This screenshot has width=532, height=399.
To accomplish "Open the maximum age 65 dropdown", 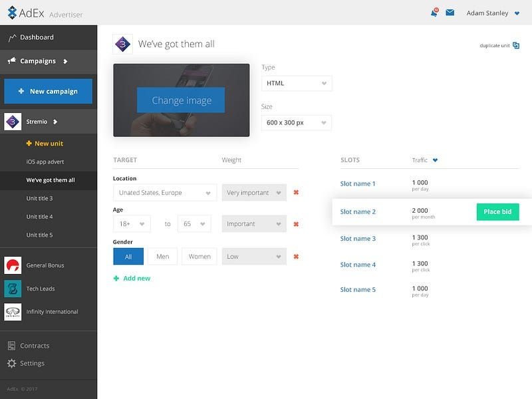I will coord(194,224).
